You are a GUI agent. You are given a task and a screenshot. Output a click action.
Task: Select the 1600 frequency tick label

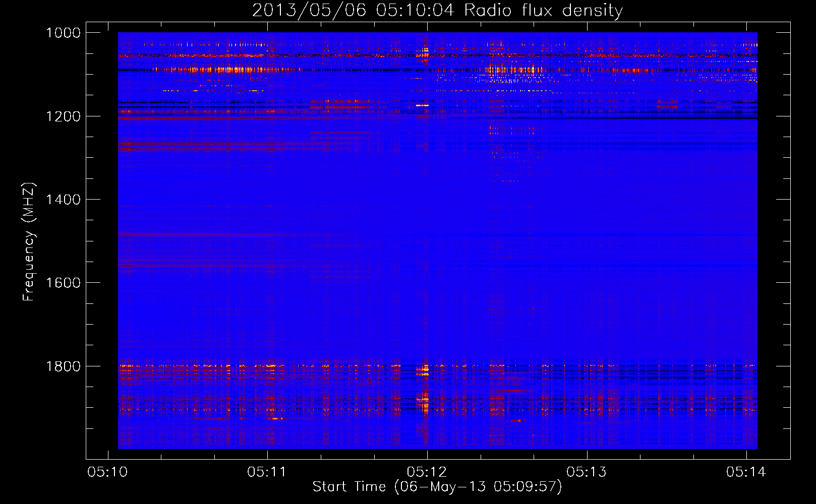[63, 283]
